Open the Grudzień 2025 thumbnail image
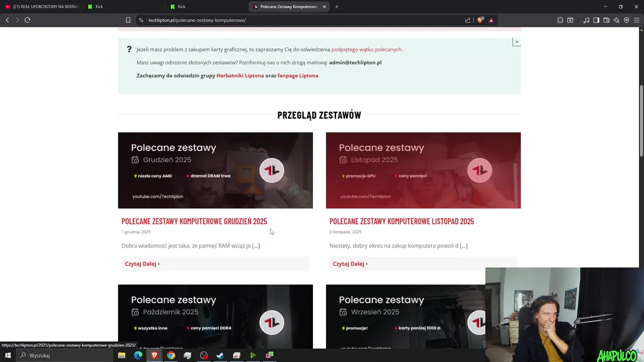The image size is (644, 362). (215, 170)
